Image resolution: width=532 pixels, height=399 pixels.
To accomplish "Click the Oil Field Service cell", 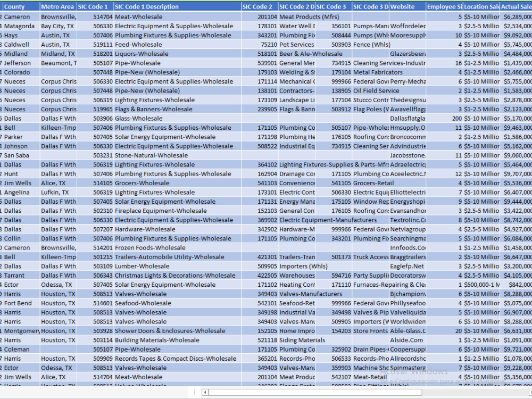I will click(x=376, y=91).
